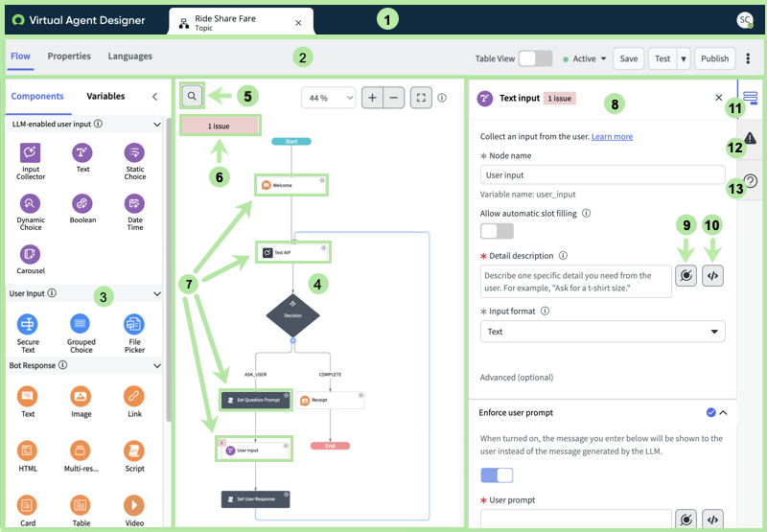Select the Multi-response component

(81, 451)
